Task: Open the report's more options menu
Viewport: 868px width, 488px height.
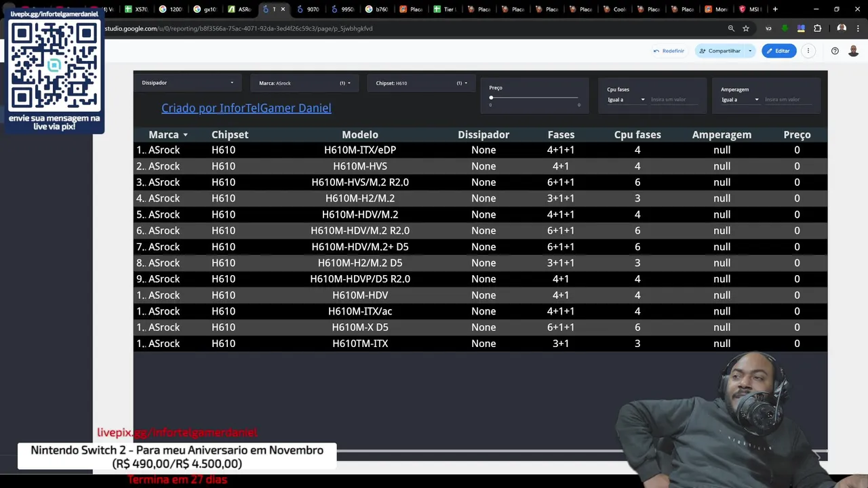Action: click(x=808, y=51)
